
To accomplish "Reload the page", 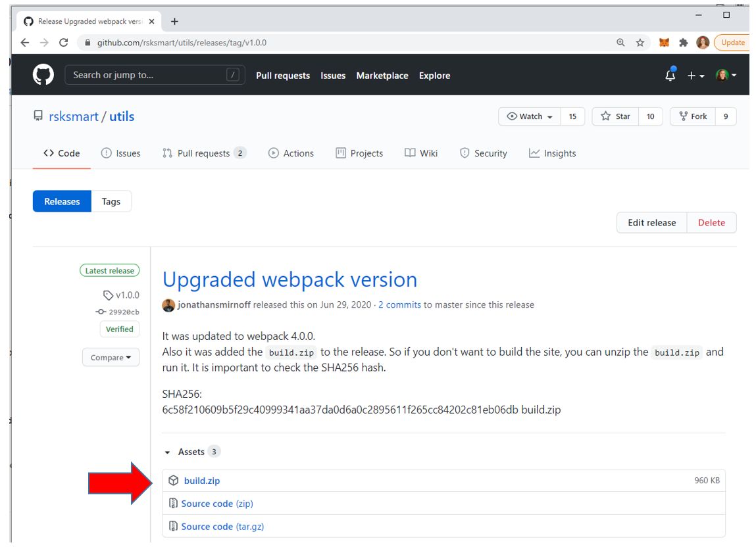I will click(x=64, y=43).
